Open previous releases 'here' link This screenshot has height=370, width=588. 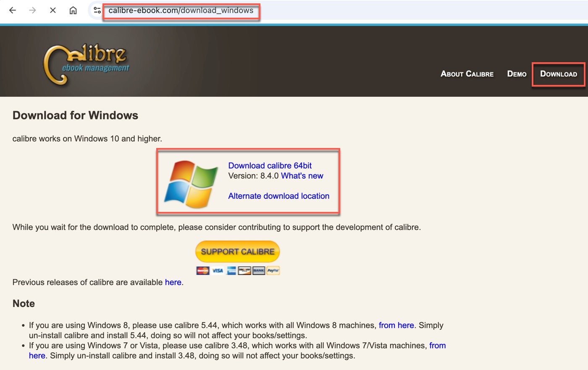point(173,282)
